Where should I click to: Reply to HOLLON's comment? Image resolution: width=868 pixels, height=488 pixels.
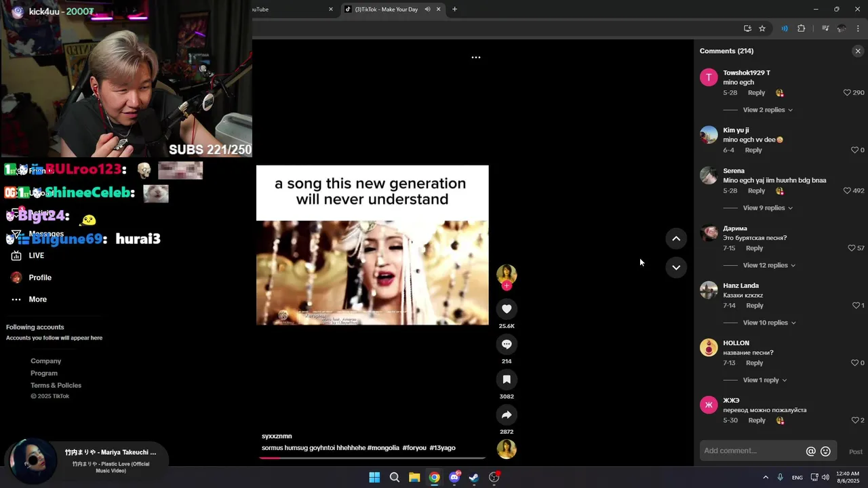click(x=755, y=363)
